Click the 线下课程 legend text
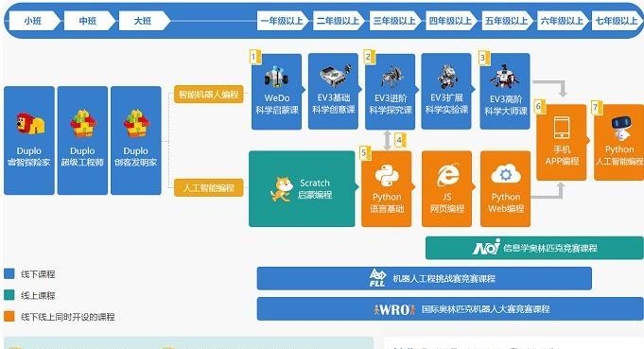Image resolution: width=644 pixels, height=349 pixels. click(x=38, y=274)
